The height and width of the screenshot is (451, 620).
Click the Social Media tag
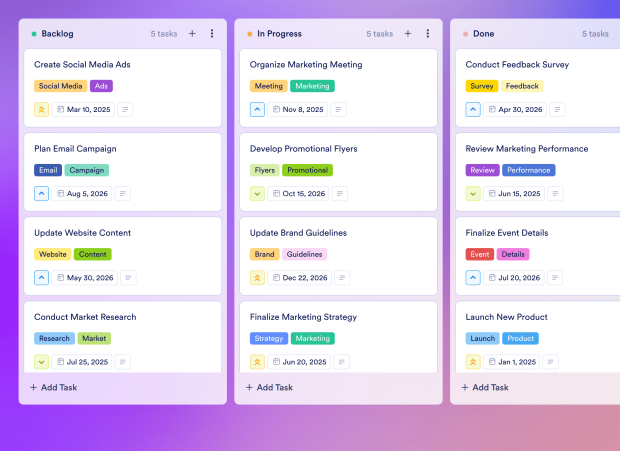(60, 86)
